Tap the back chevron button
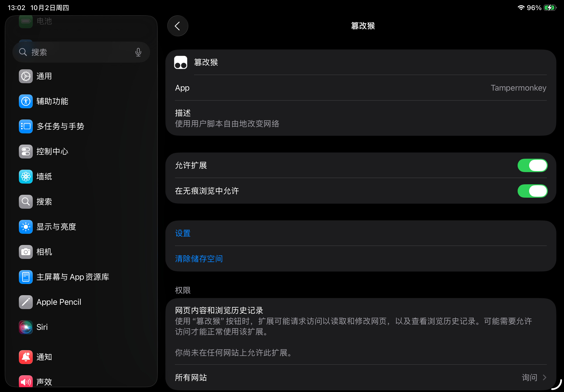564x392 pixels. (x=178, y=26)
